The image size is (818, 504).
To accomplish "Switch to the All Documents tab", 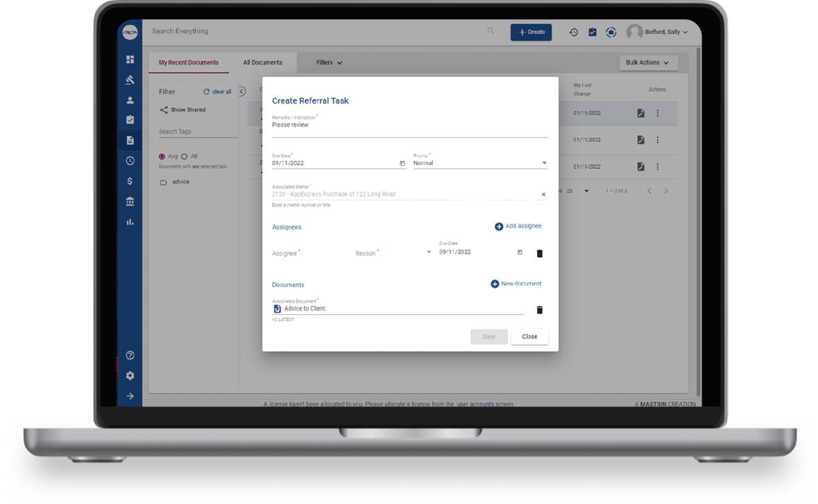I will 263,62.
